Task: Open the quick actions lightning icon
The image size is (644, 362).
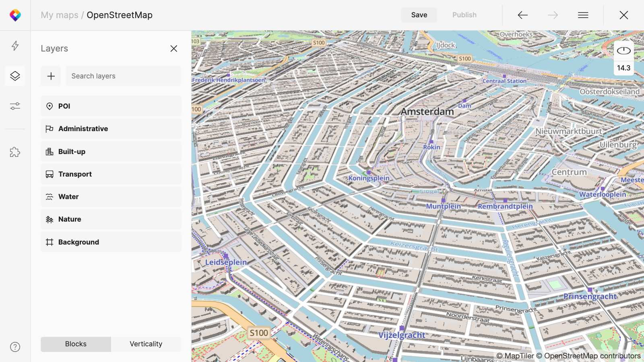Action: (x=15, y=46)
